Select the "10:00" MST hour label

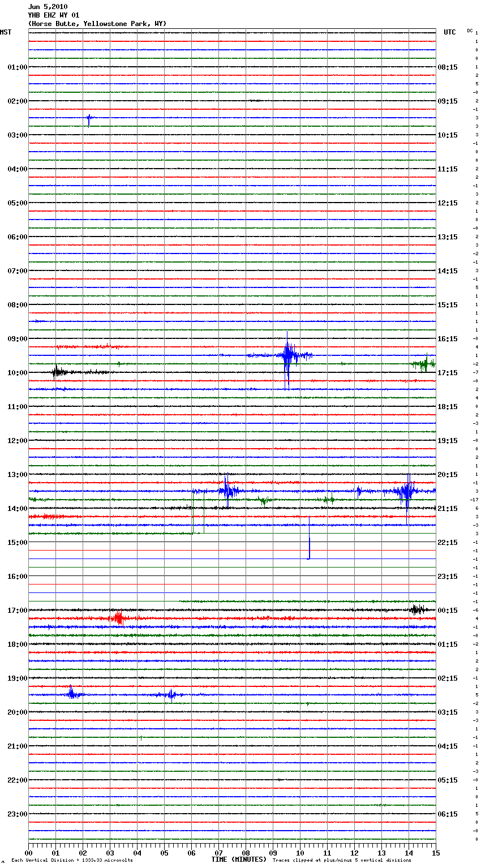click(x=17, y=372)
